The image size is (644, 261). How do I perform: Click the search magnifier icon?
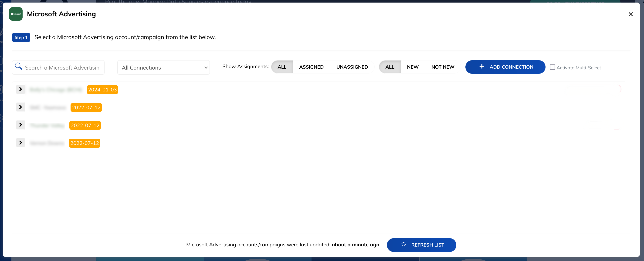click(x=19, y=66)
